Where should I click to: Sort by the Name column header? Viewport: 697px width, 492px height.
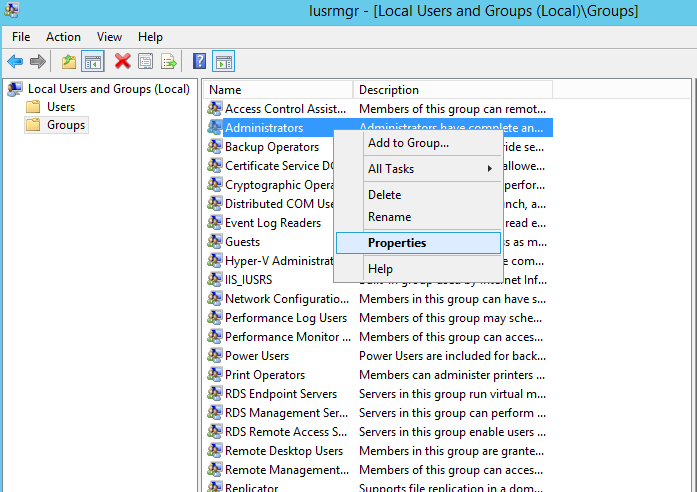[x=278, y=90]
